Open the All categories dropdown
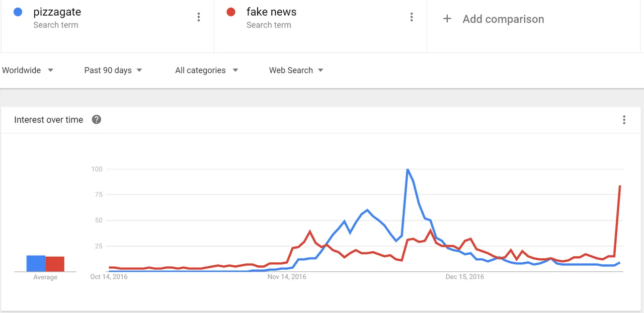 [x=206, y=70]
